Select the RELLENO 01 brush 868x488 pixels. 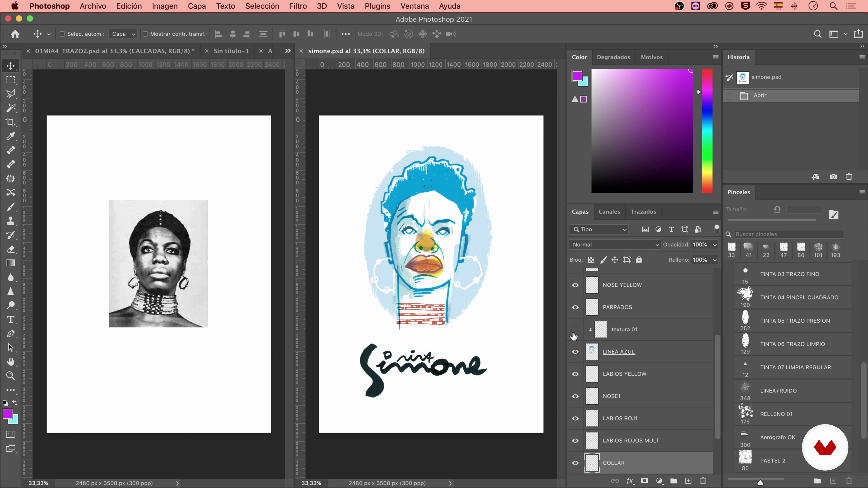click(793, 414)
